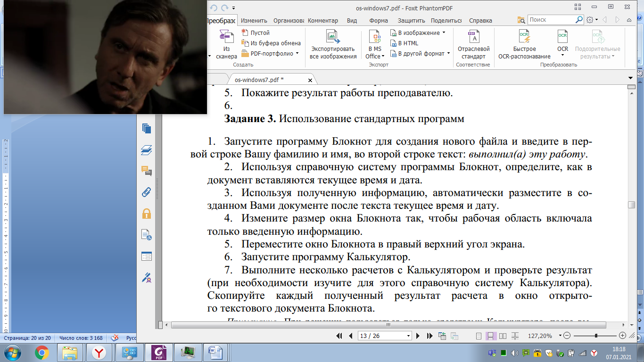Viewport: 644px width, 362px height.
Task: Open the Layers panel in Foxit sidebar
Action: tap(146, 150)
